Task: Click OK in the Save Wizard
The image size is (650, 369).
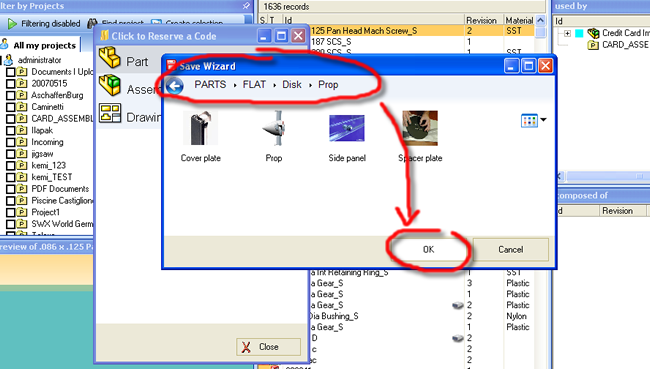Action: (x=428, y=249)
